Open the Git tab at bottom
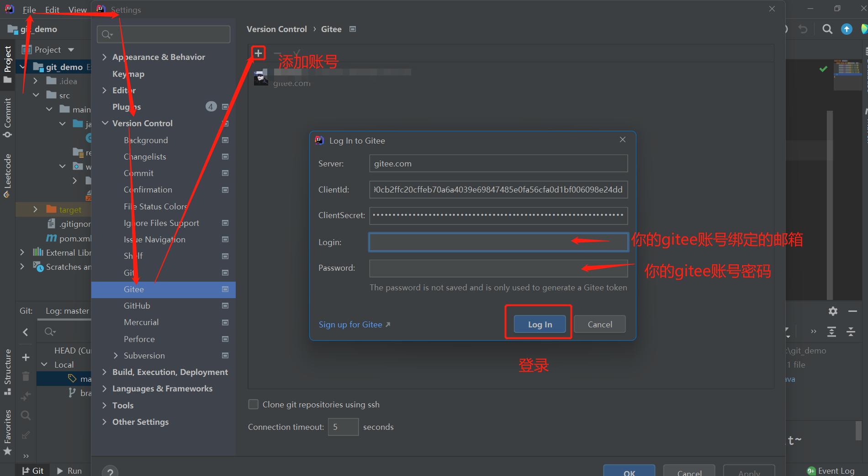The image size is (868, 476). point(33,471)
